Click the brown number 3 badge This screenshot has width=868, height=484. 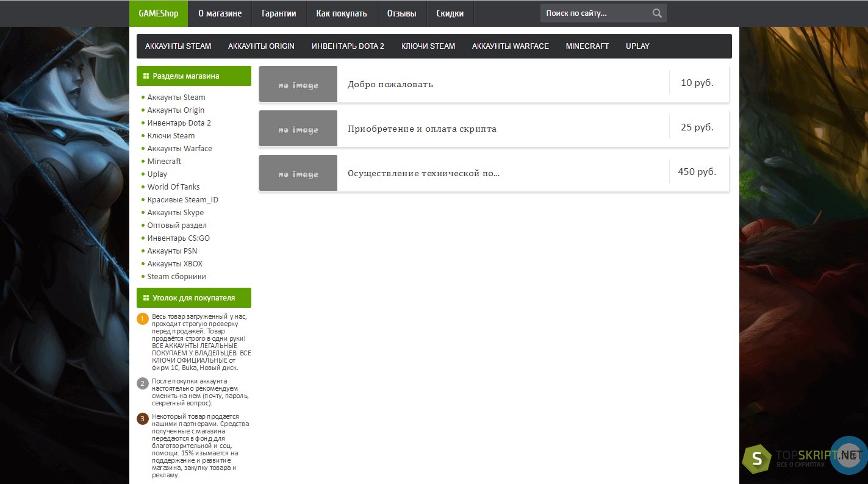(x=143, y=418)
